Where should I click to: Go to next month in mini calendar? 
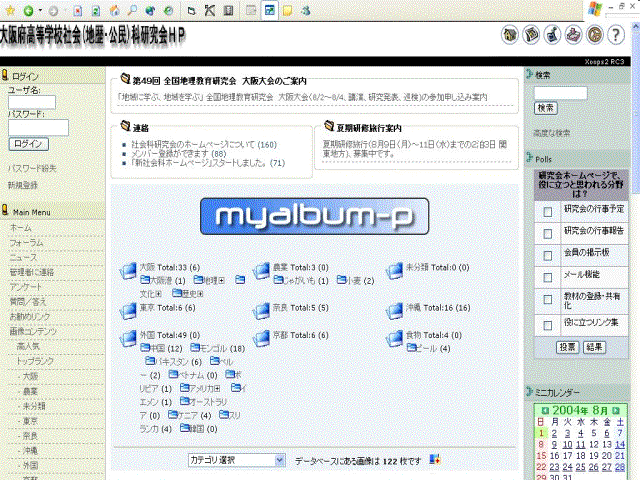pos(616,411)
